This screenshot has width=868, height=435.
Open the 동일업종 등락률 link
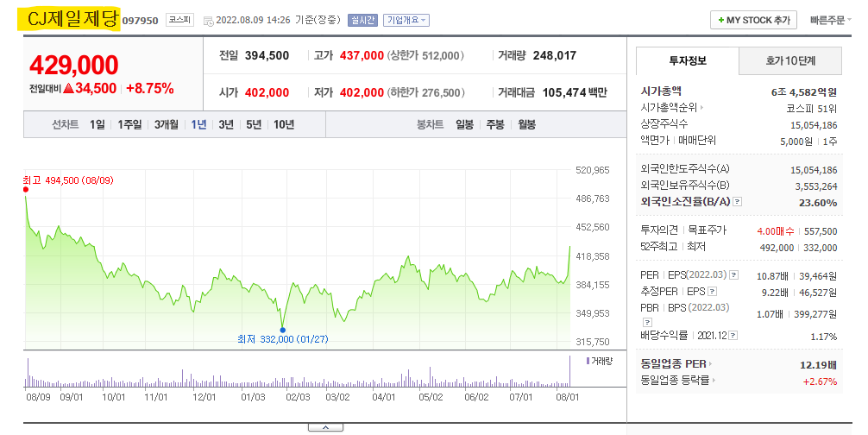(678, 381)
